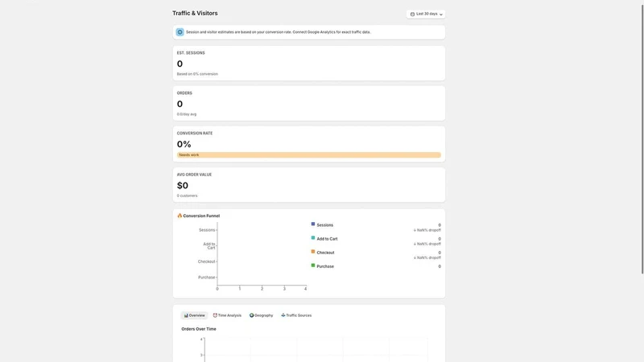Click the Add to Cart legend label
Viewport: 644px width, 362px height.
(327, 239)
